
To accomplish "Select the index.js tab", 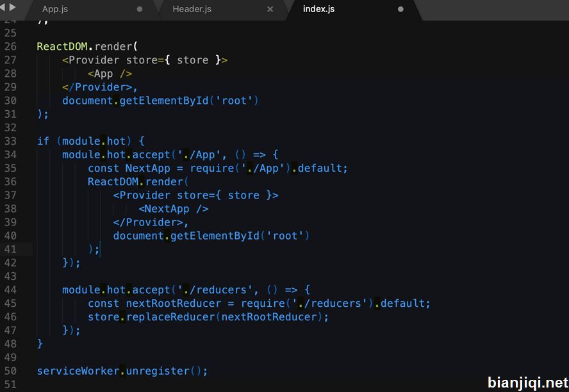I will coord(318,9).
